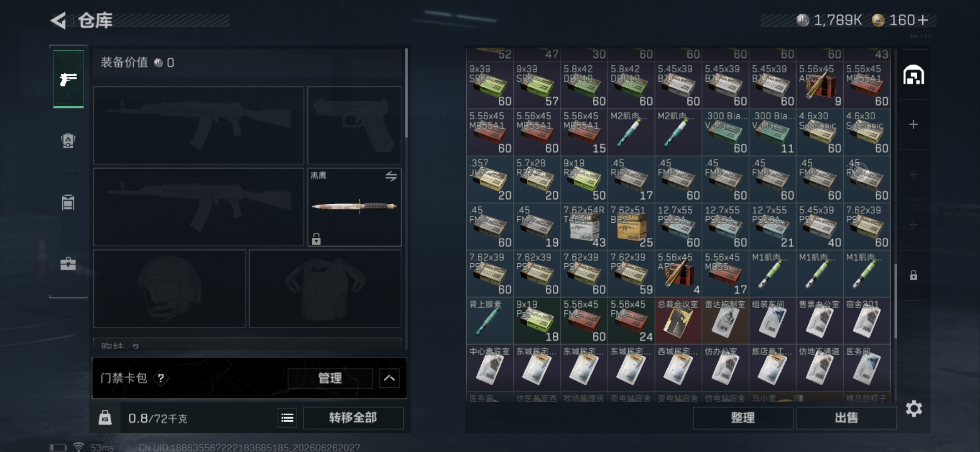The image size is (980, 452).
Task: Select the 5.56x45 AP ammo stack of 9
Action: coord(819,85)
